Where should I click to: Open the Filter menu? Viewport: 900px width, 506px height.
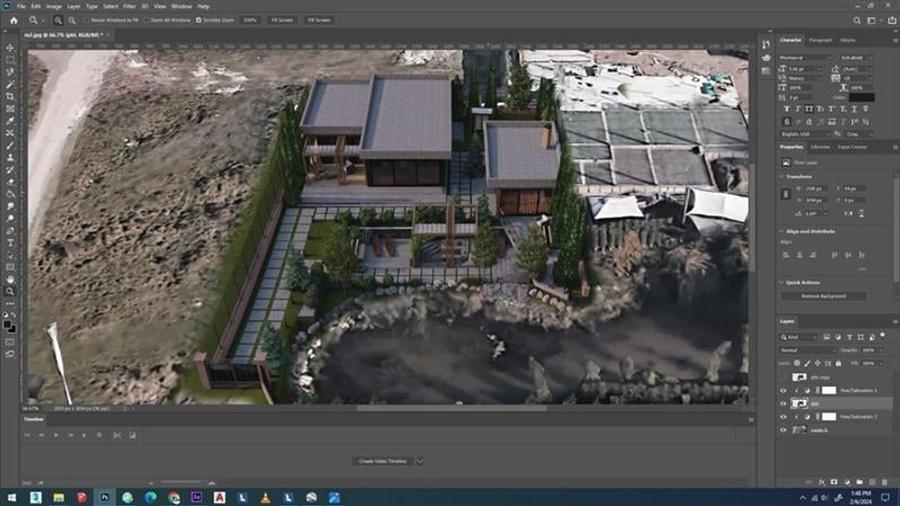point(129,6)
